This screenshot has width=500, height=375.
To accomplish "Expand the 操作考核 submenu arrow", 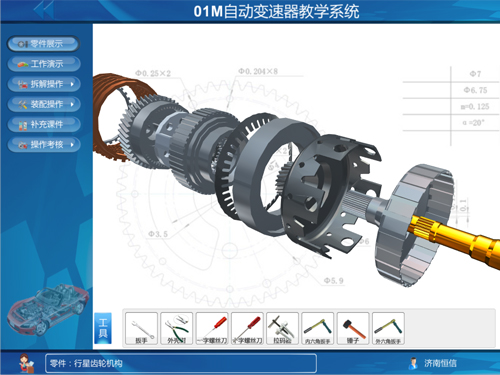I will (72, 144).
